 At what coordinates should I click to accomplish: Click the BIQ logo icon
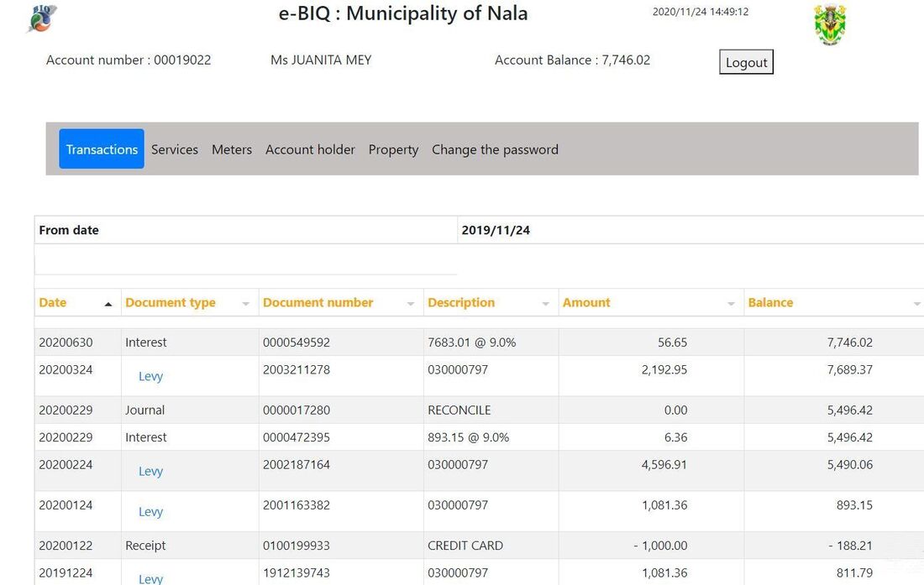(41, 18)
